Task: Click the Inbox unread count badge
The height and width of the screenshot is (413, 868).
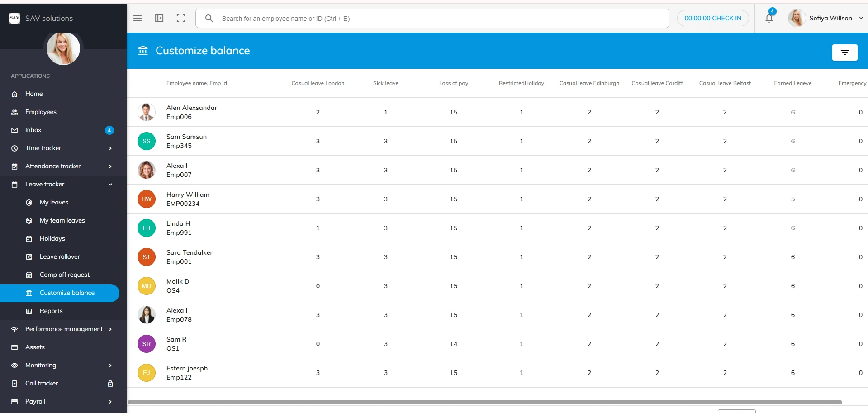Action: [109, 130]
